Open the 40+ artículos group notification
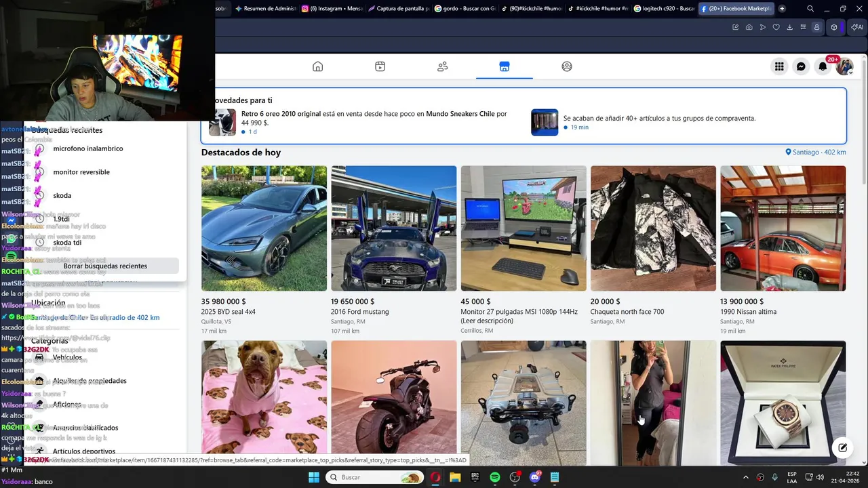The width and height of the screenshot is (868, 488). pyautogui.click(x=659, y=118)
